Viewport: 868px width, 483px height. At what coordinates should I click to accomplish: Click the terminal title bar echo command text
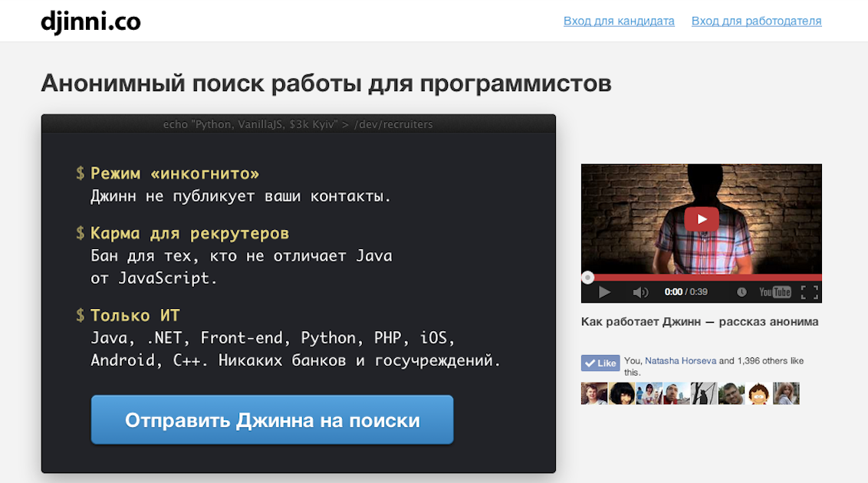tap(298, 124)
